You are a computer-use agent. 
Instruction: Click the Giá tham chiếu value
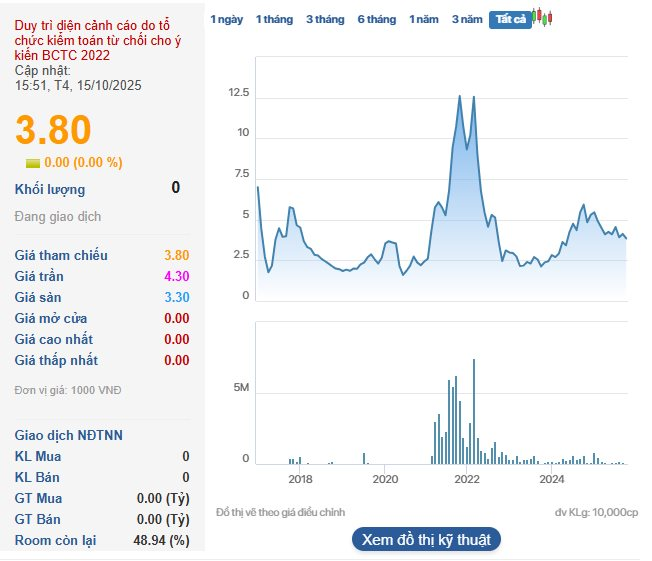tap(176, 256)
